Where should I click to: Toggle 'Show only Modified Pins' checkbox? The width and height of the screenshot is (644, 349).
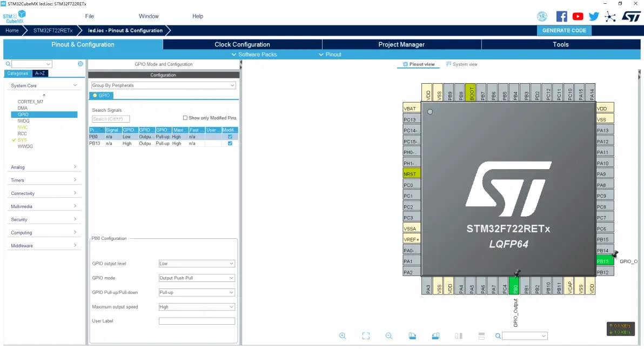tap(185, 118)
